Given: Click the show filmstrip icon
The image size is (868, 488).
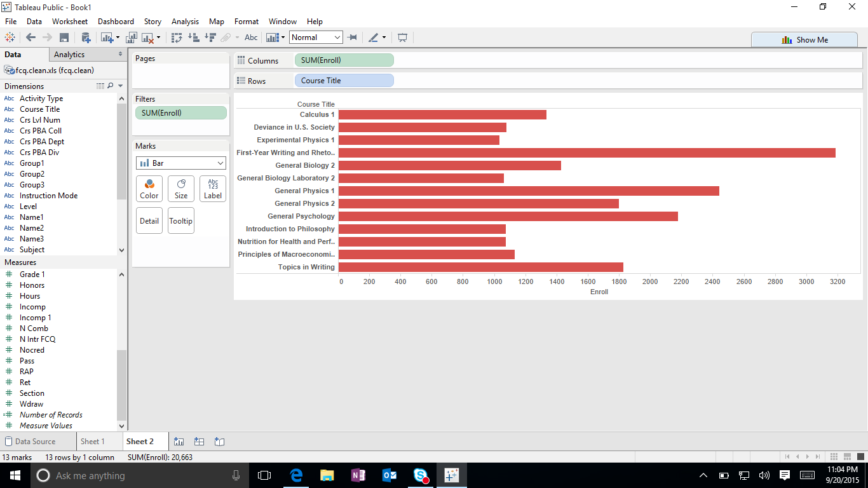Looking at the screenshot, I should pos(847,456).
